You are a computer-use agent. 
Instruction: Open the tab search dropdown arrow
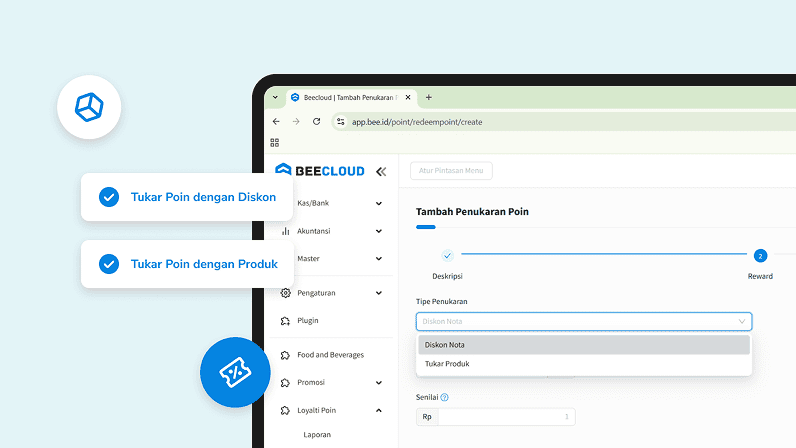pos(275,97)
